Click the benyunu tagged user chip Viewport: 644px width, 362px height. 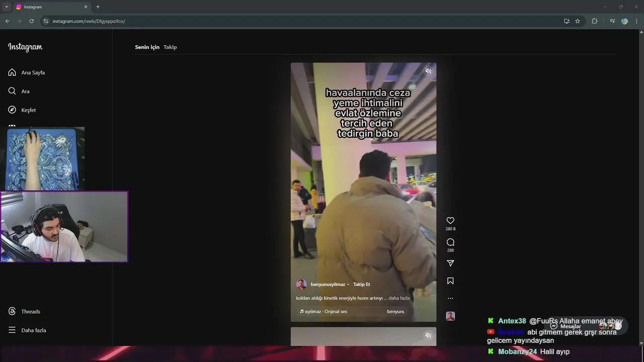coord(395,311)
